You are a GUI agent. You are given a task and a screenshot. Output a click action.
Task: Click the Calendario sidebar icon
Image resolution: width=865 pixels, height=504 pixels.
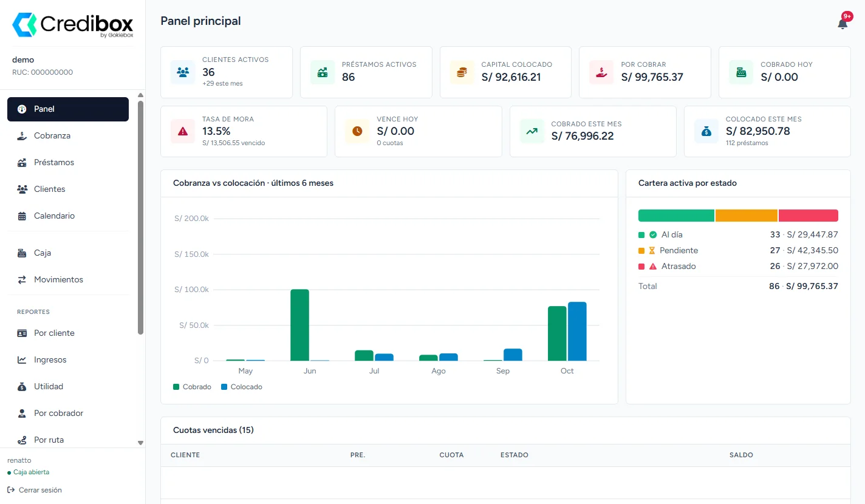point(22,216)
